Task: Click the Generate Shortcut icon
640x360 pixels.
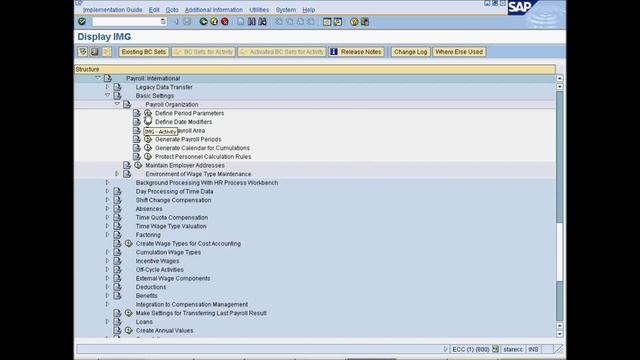Action: click(338, 22)
